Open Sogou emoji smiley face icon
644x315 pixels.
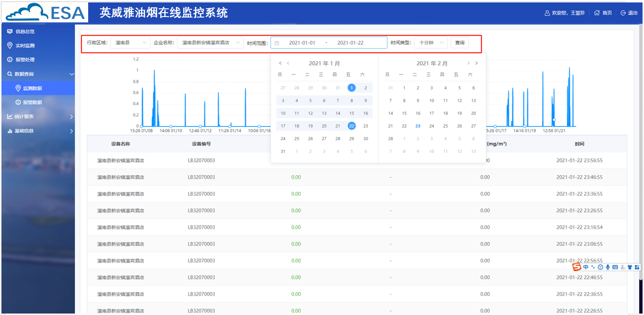click(600, 267)
